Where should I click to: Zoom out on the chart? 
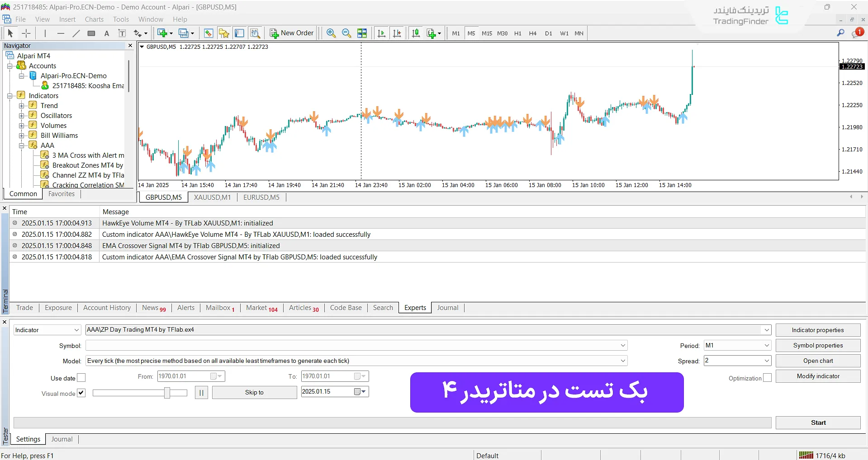point(346,33)
